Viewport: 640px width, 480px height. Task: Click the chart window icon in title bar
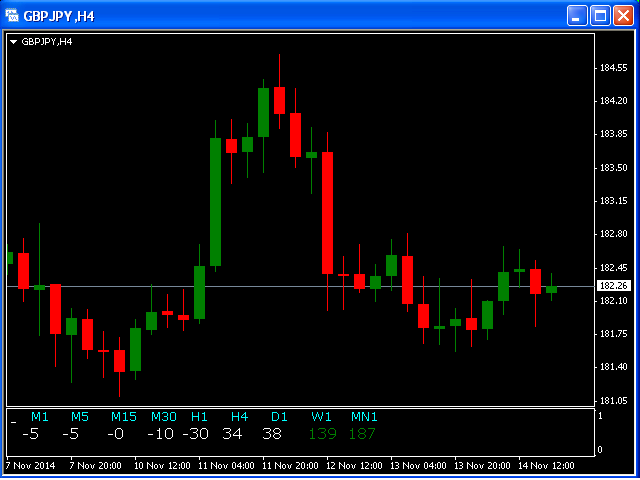pyautogui.click(x=13, y=15)
